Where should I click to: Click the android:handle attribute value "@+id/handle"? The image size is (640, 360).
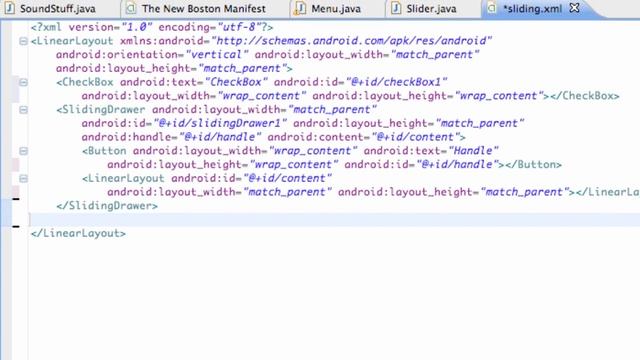click(x=220, y=137)
